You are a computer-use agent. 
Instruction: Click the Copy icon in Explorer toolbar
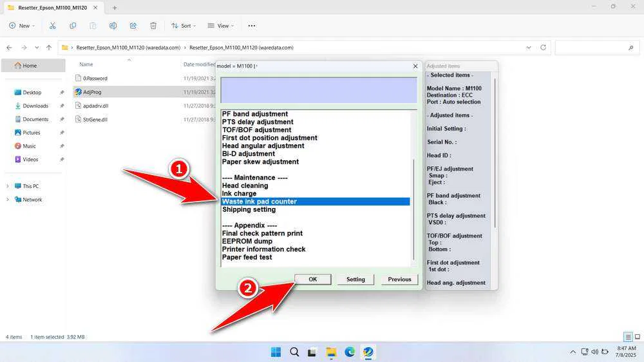pos(73,26)
